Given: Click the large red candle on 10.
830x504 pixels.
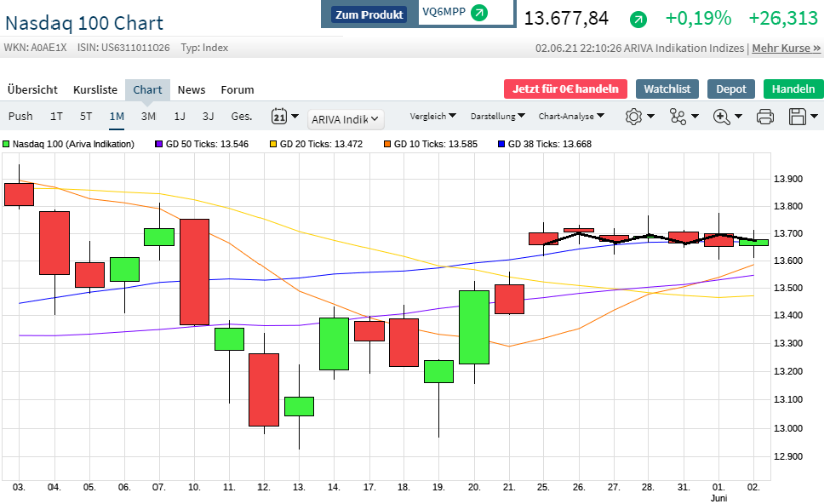Looking at the screenshot, I should pos(194,272).
